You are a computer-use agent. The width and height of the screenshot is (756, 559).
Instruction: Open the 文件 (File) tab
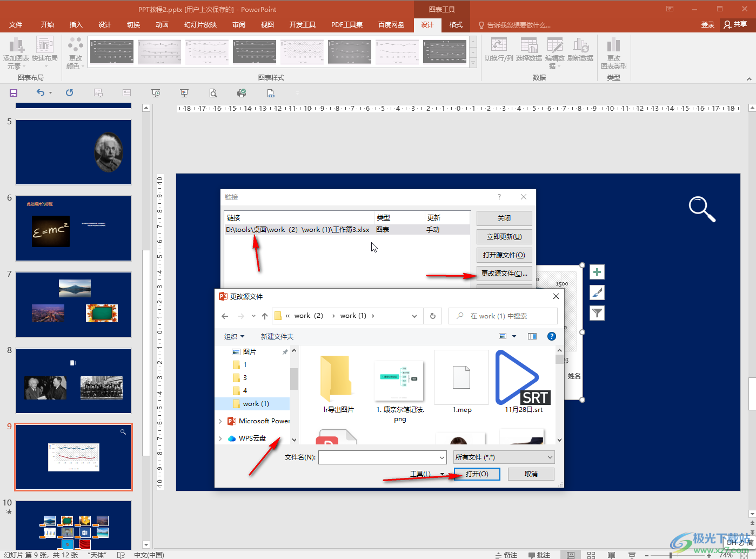(16, 25)
